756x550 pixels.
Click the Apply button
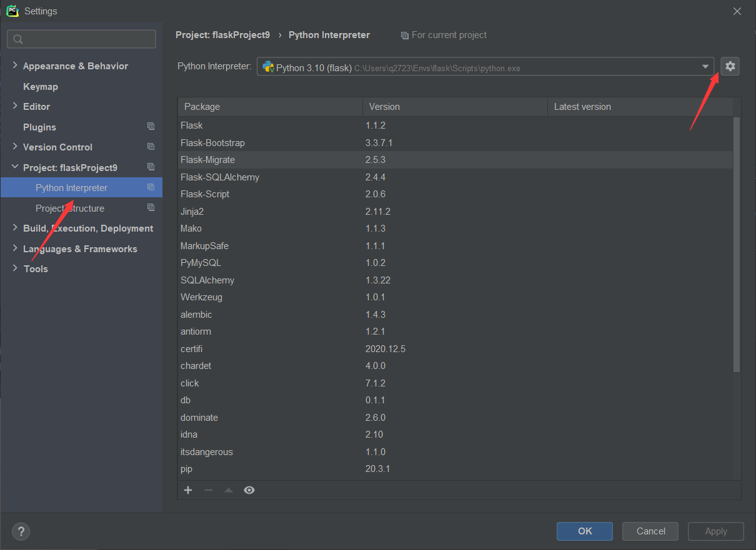click(x=716, y=531)
